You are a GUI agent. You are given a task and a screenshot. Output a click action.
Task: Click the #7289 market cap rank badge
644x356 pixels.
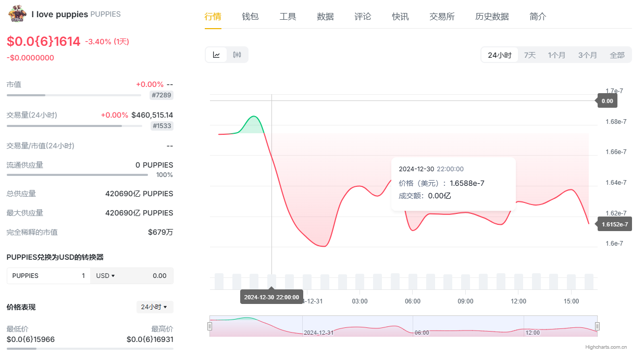click(x=161, y=95)
